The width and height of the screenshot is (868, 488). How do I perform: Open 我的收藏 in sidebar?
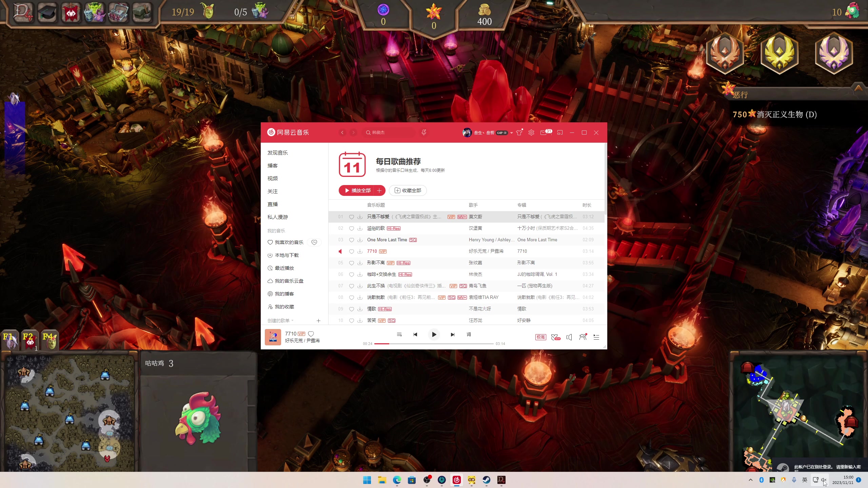[x=281, y=307]
